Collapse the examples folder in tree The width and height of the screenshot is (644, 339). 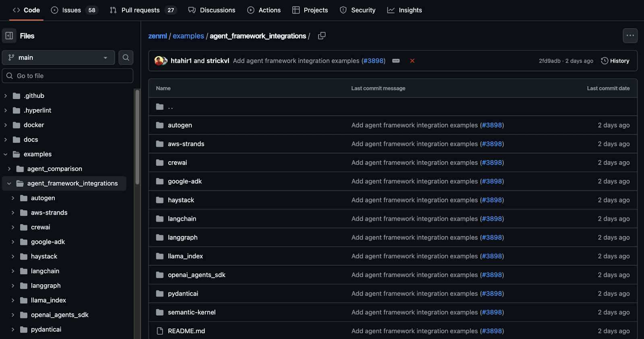(x=6, y=154)
